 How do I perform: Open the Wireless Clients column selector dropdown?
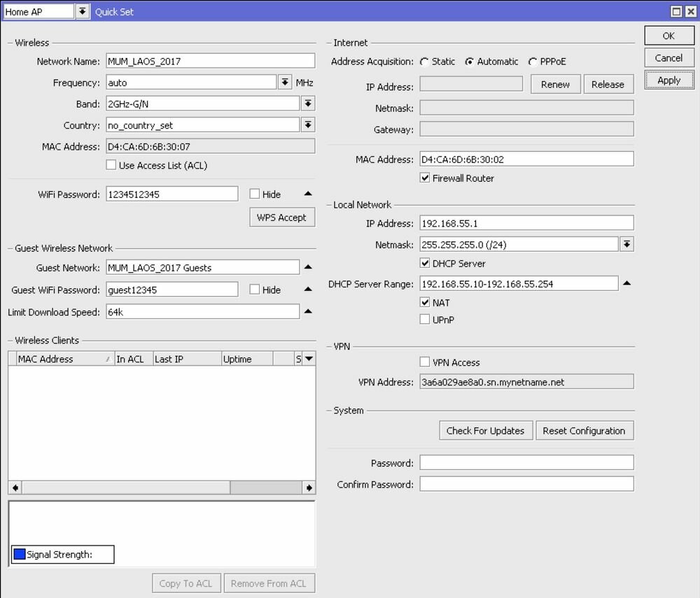point(309,359)
